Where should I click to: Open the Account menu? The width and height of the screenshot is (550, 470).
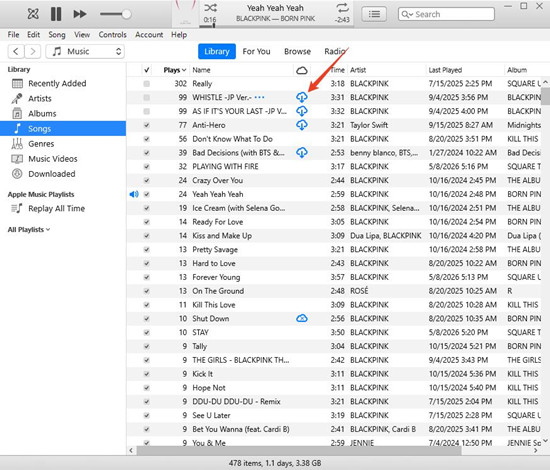pyautogui.click(x=149, y=35)
